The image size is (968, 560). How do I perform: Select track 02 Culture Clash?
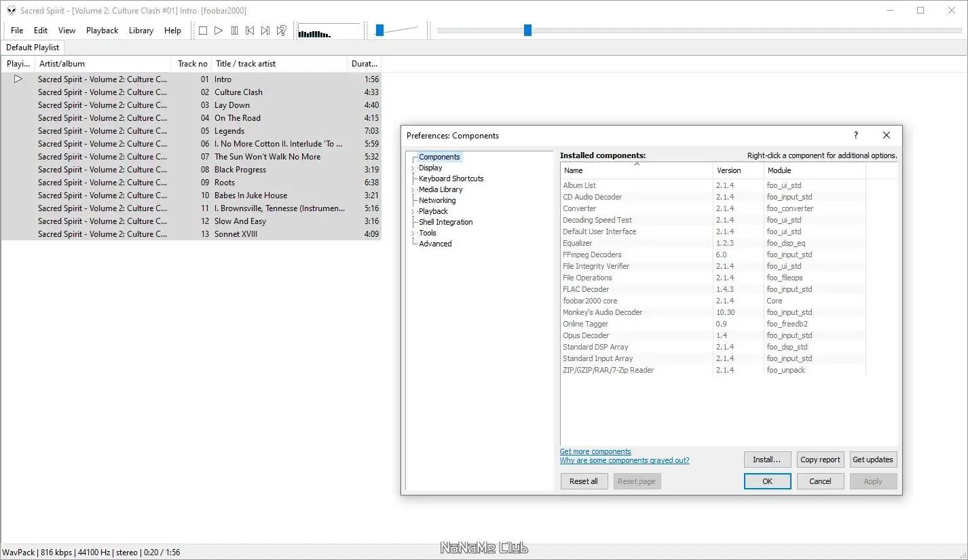(191, 92)
